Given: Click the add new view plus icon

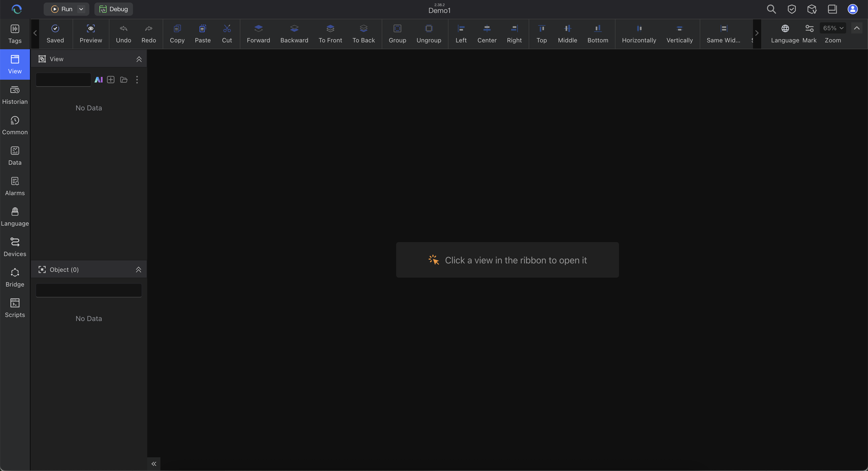Looking at the screenshot, I should coord(111,80).
